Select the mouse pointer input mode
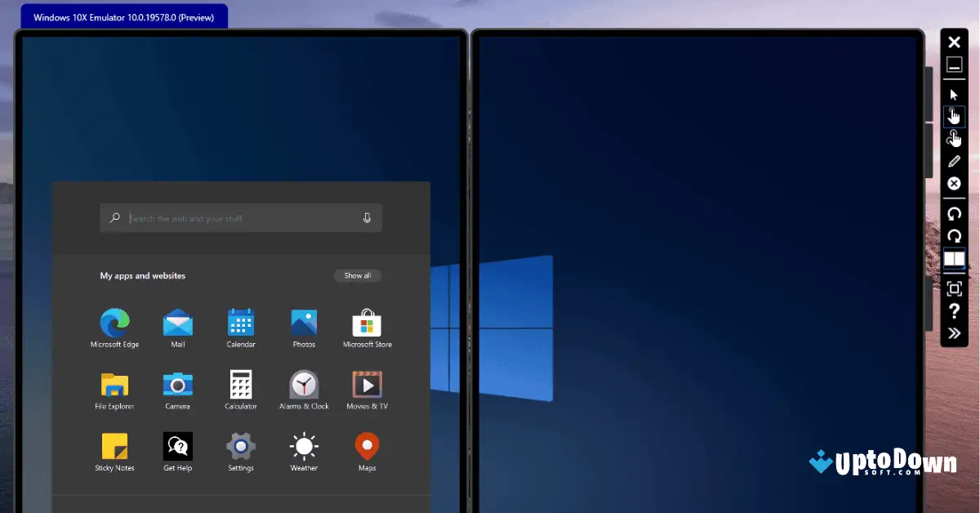Viewport: 980px width, 513px height. pos(954,93)
